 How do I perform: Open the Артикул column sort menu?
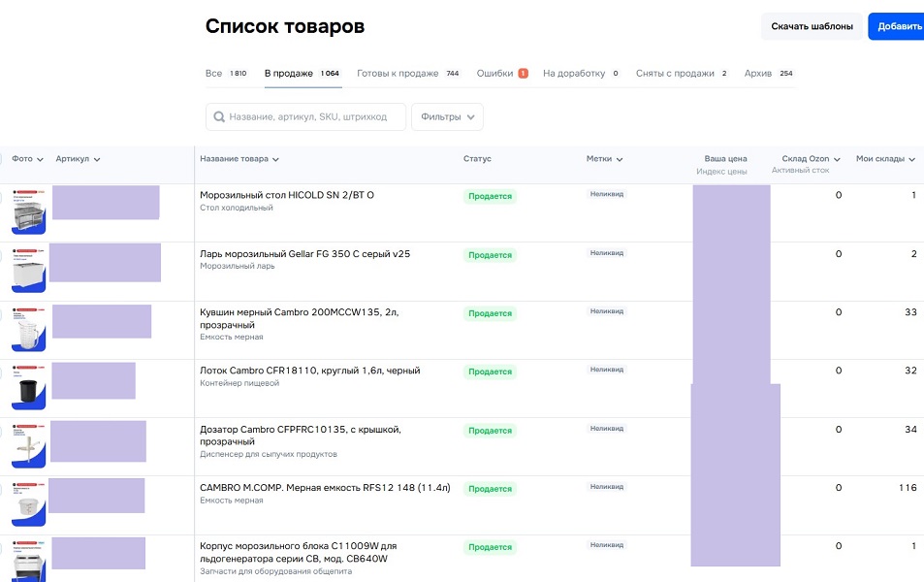pos(78,159)
